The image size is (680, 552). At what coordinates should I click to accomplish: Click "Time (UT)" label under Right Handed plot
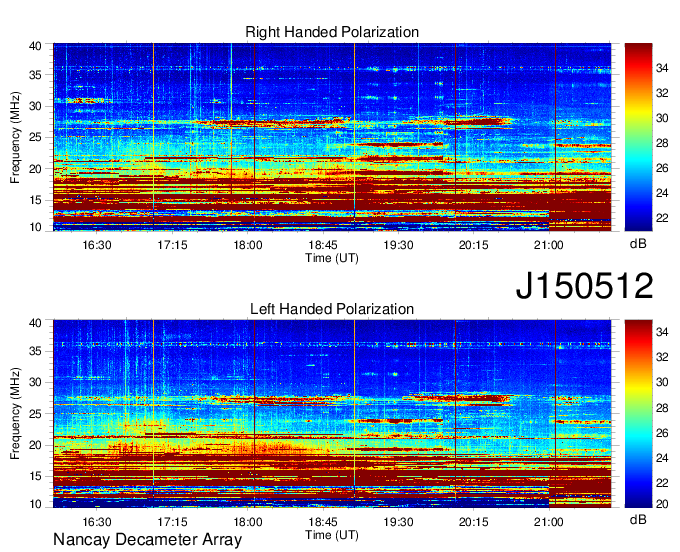332,258
